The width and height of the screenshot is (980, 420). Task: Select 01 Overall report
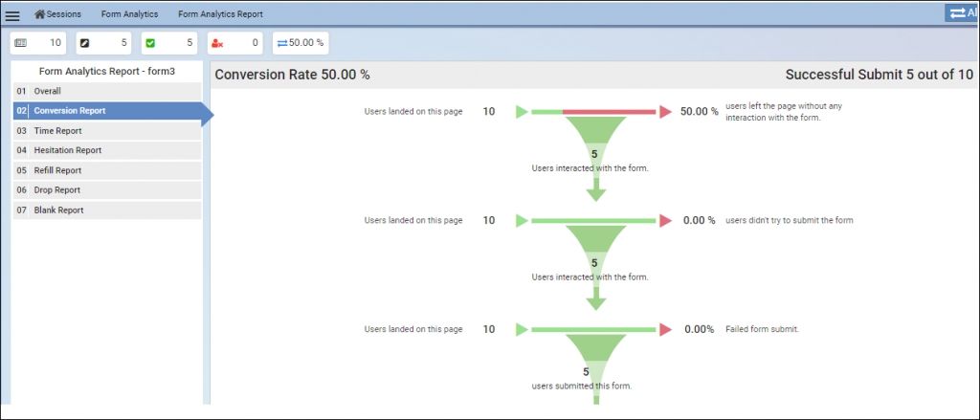[x=107, y=91]
